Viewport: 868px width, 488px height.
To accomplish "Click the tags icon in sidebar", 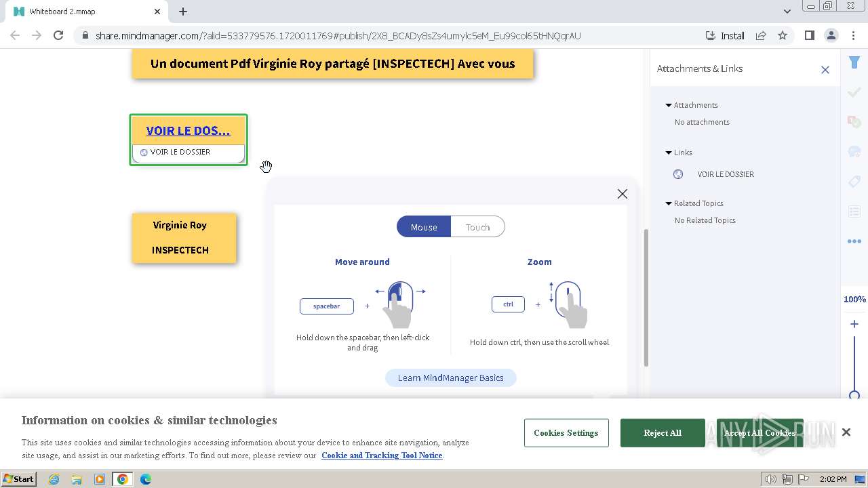I will (x=854, y=182).
